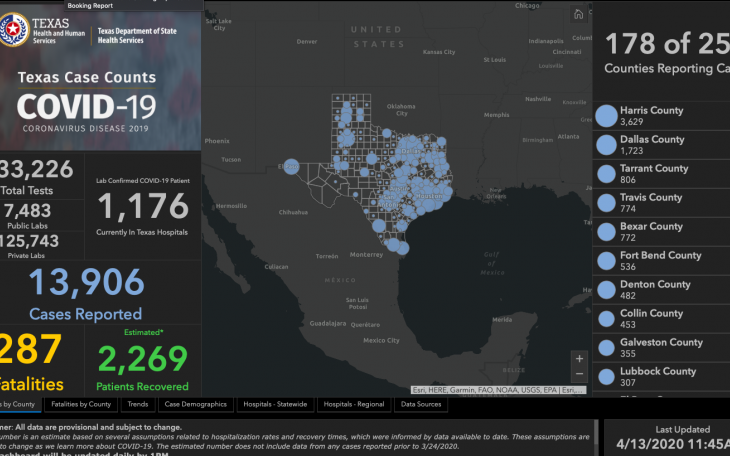Image resolution: width=730 pixels, height=456 pixels.
Task: Click the Bexar County blue circle icon
Action: click(x=606, y=232)
